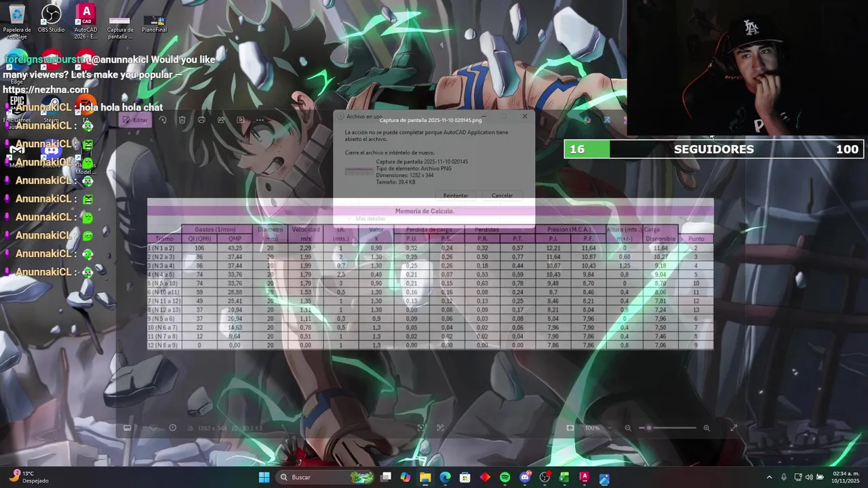Zoom out with the minus magnifier
The width and height of the screenshot is (868, 488).
click(x=628, y=428)
